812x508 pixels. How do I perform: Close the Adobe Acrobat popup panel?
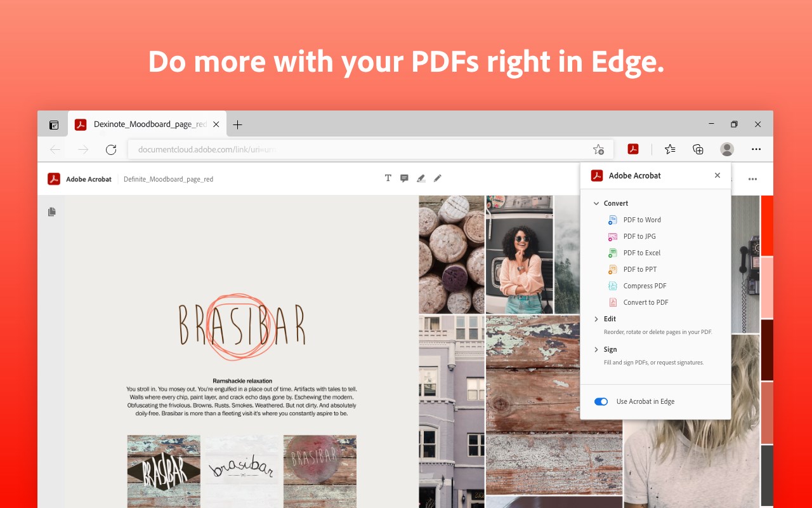point(717,175)
